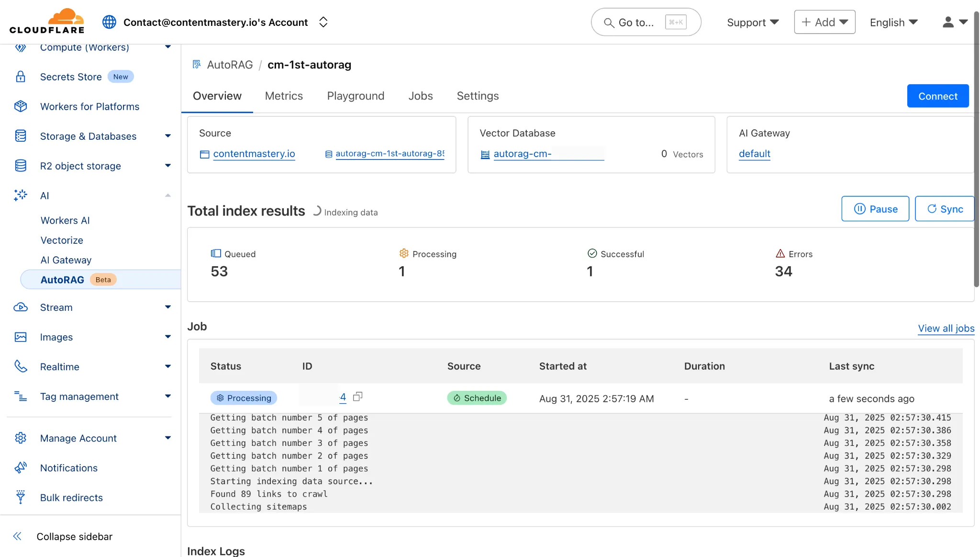980x557 pixels.
Task: Click the Tag management icon
Action: [21, 397]
